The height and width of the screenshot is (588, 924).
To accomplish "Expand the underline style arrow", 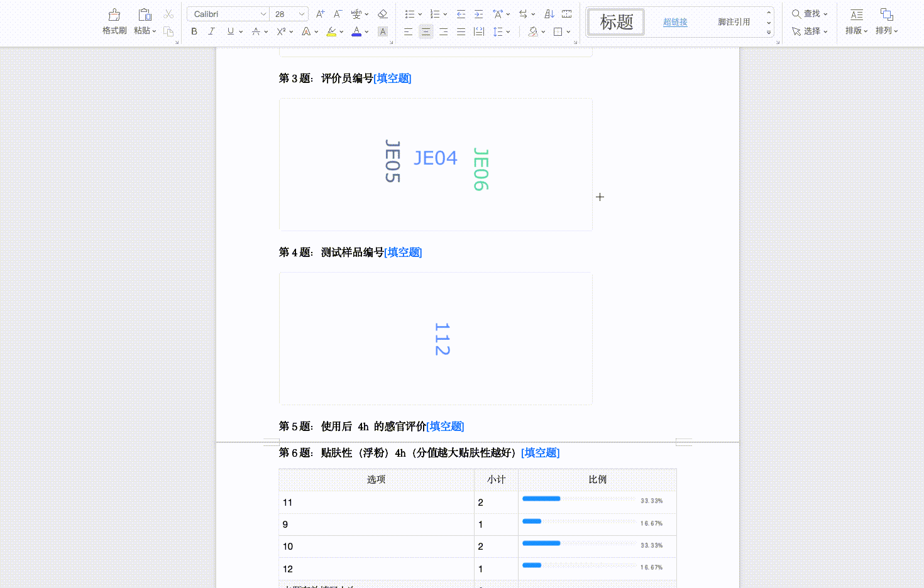I will [x=241, y=32].
